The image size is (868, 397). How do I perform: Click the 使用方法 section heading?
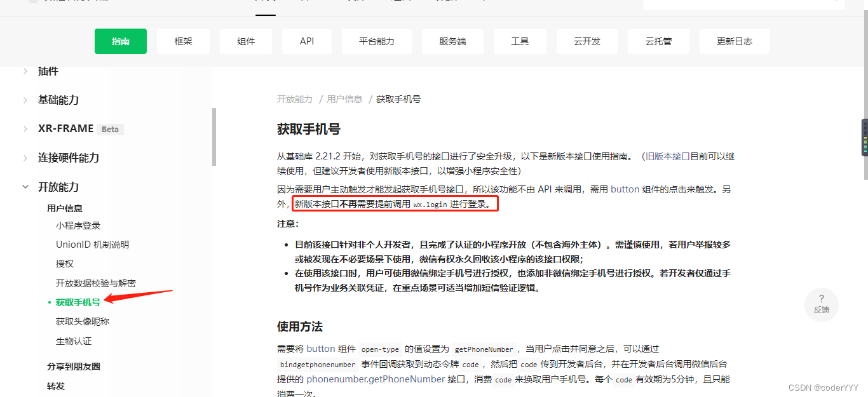[x=300, y=326]
